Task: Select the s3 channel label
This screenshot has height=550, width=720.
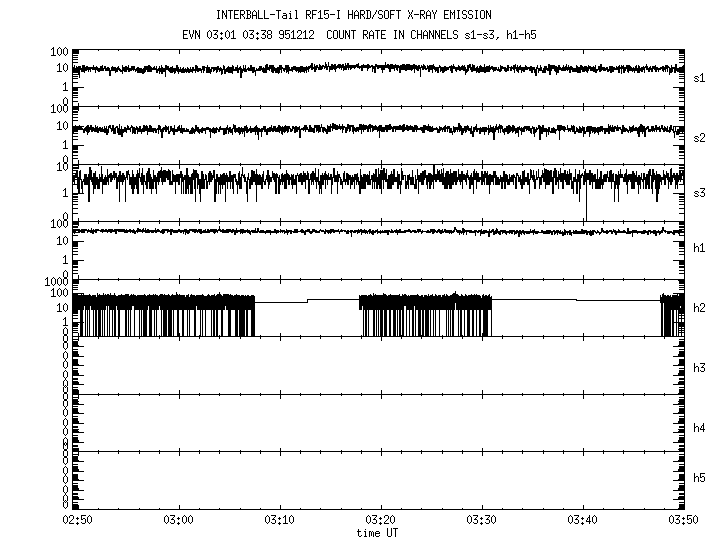Action: point(701,193)
